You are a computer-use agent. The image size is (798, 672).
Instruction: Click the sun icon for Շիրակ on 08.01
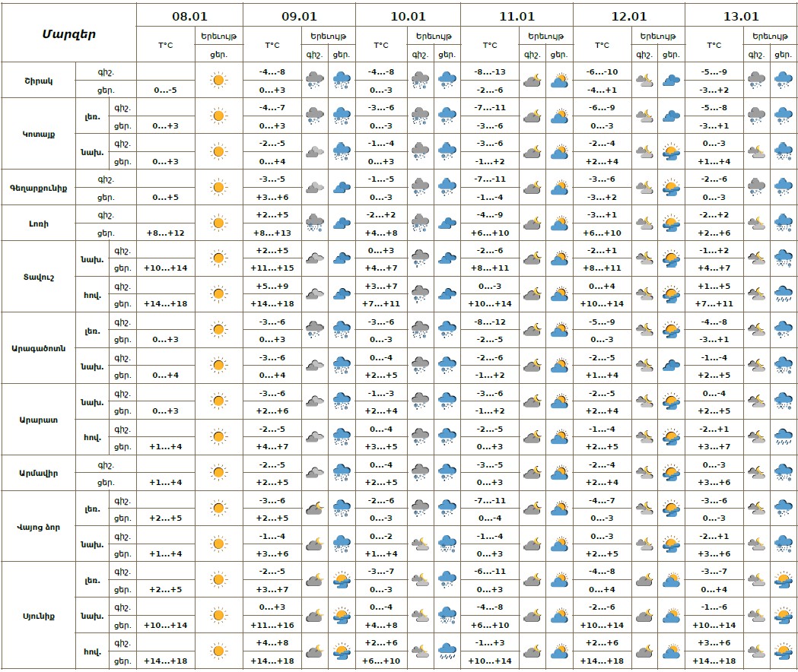[218, 80]
